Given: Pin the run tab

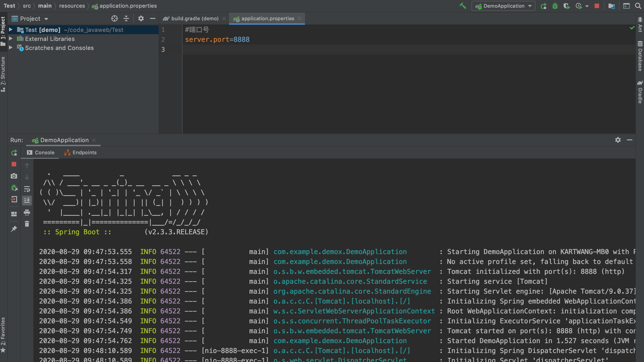Looking at the screenshot, I should (14, 229).
